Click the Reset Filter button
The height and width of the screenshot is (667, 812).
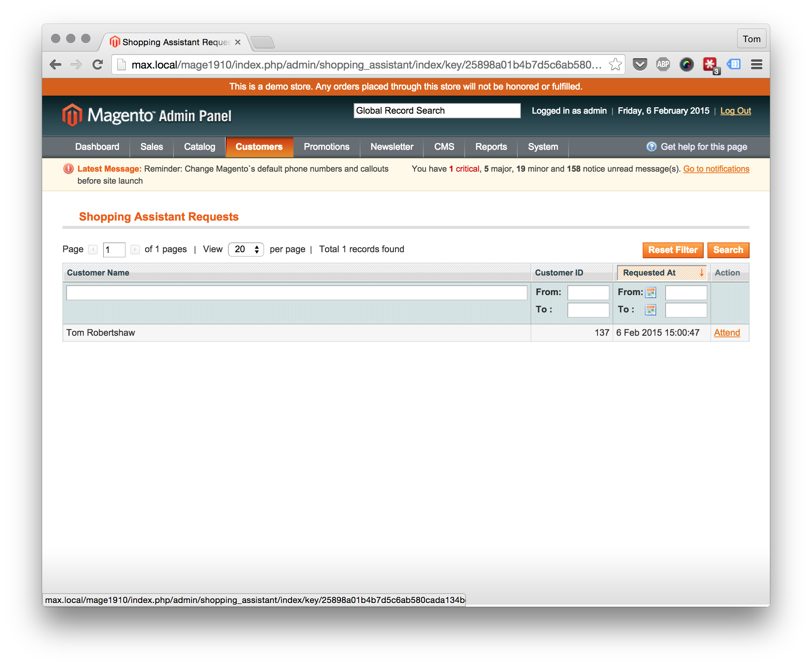coord(672,250)
